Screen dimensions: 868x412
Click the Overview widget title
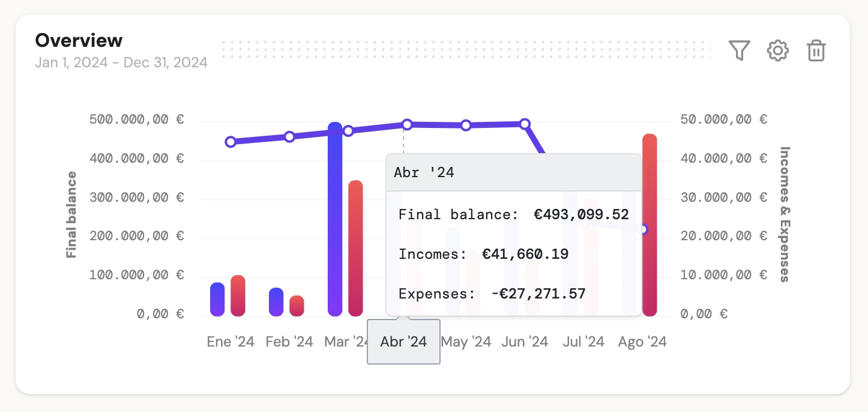79,40
